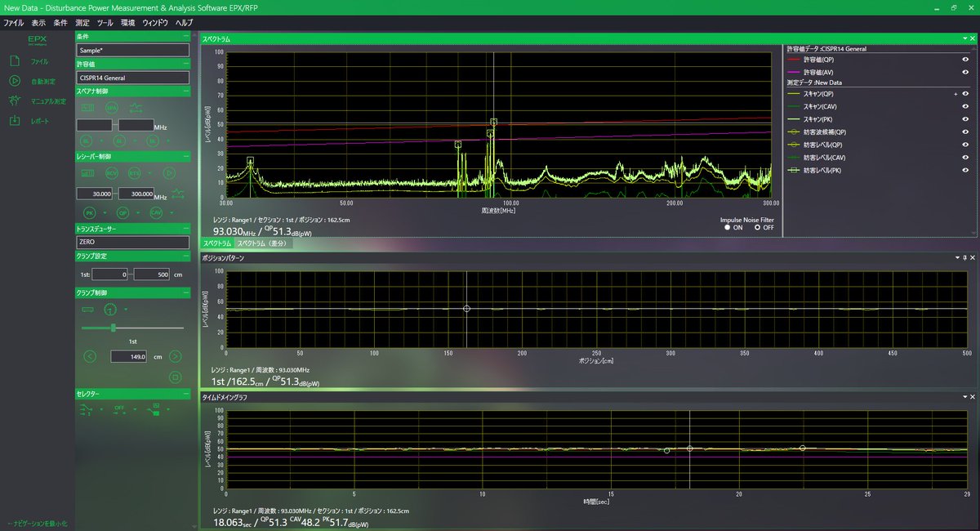Toggle visibility of スキャン(CAV) trace
This screenshot has height=531, width=980.
965,107
